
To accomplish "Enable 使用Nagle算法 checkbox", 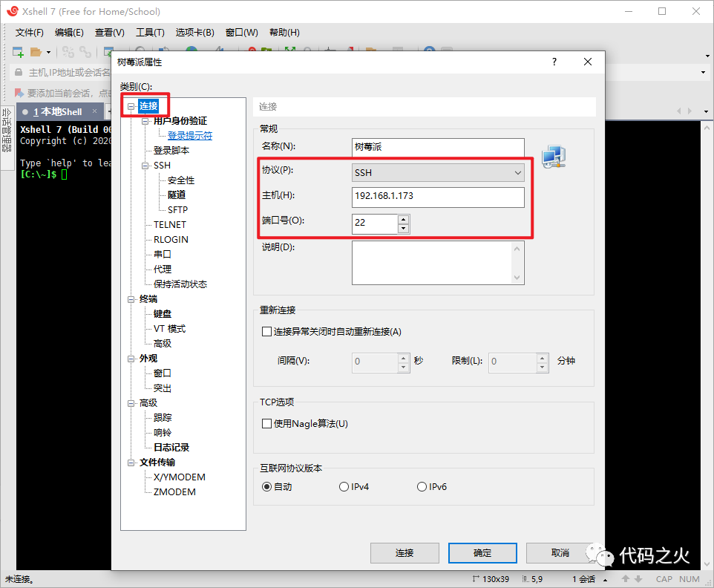I will pyautogui.click(x=267, y=424).
